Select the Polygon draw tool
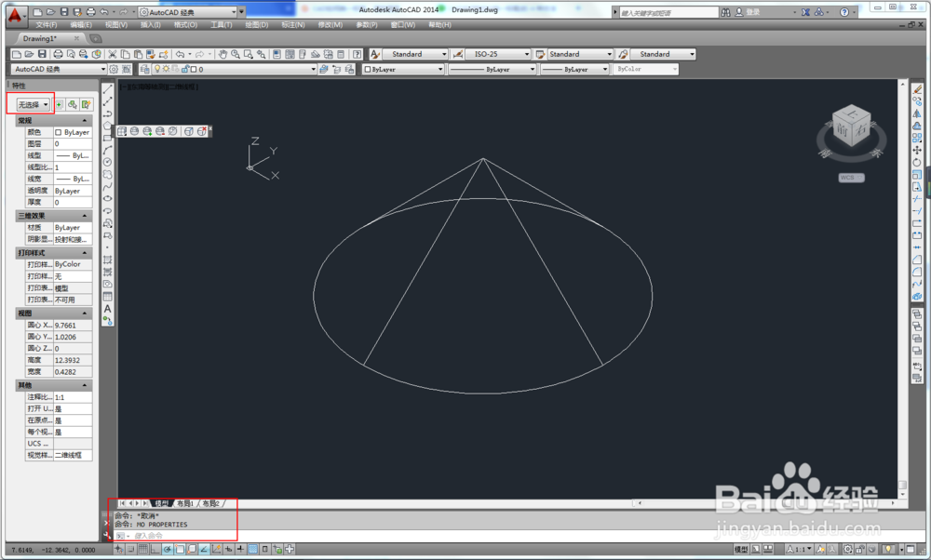 [x=107, y=126]
